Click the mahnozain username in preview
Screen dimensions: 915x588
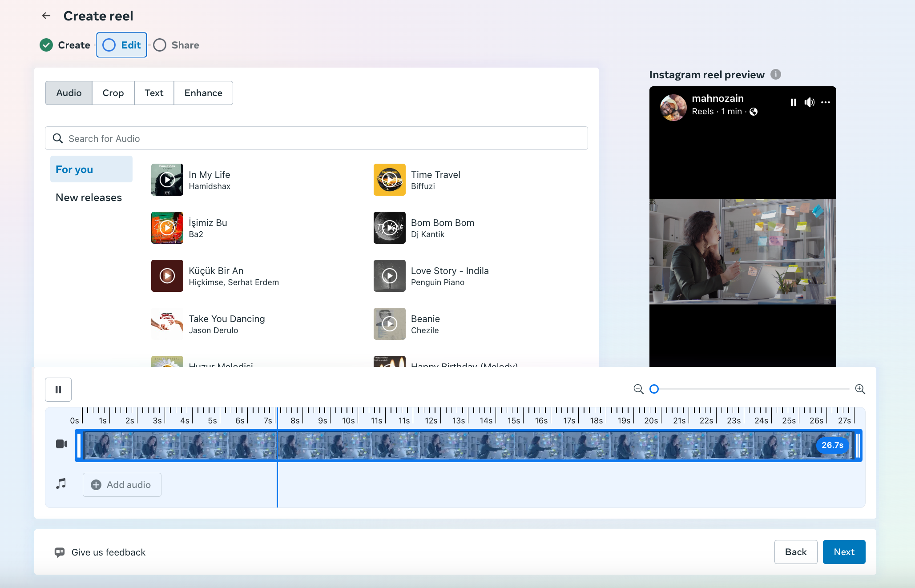point(717,98)
